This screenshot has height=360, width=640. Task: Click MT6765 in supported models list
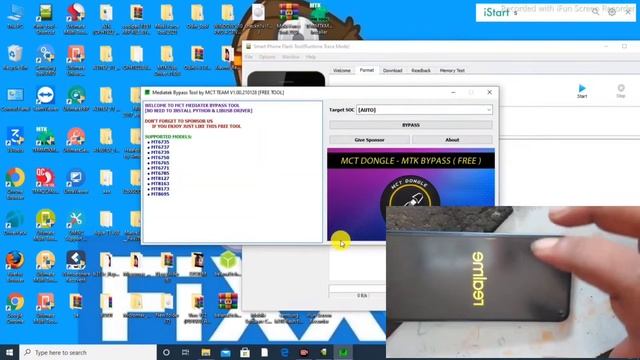160,163
